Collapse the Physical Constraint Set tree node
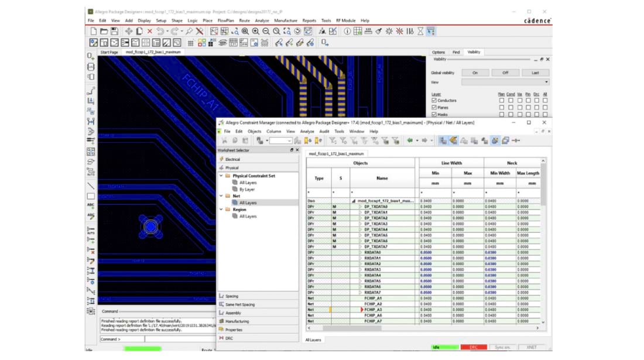Image resolution: width=644 pixels, height=360 pixels. [x=221, y=176]
